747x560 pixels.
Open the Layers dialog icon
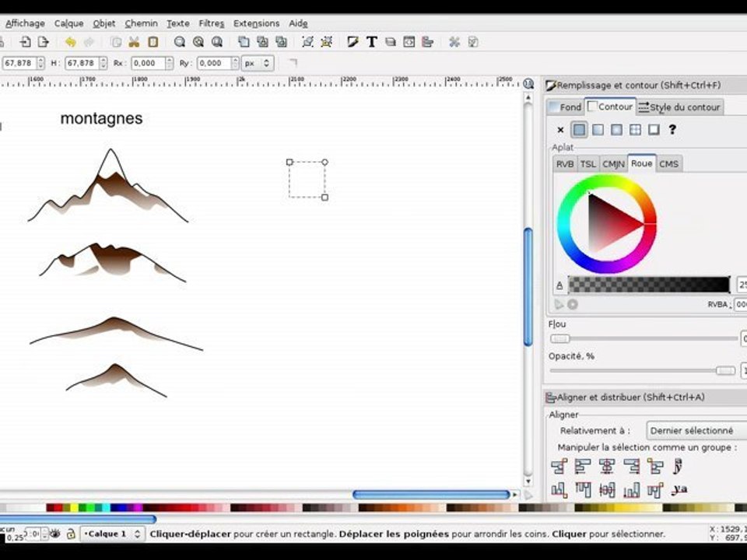click(x=390, y=42)
